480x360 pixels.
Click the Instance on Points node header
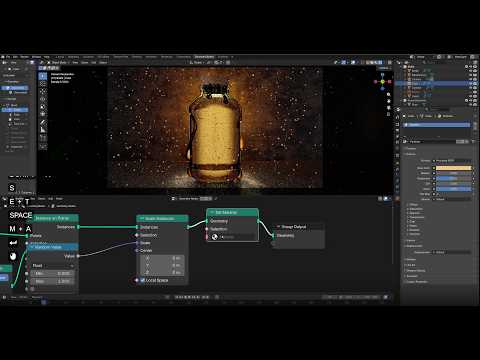coord(54,218)
